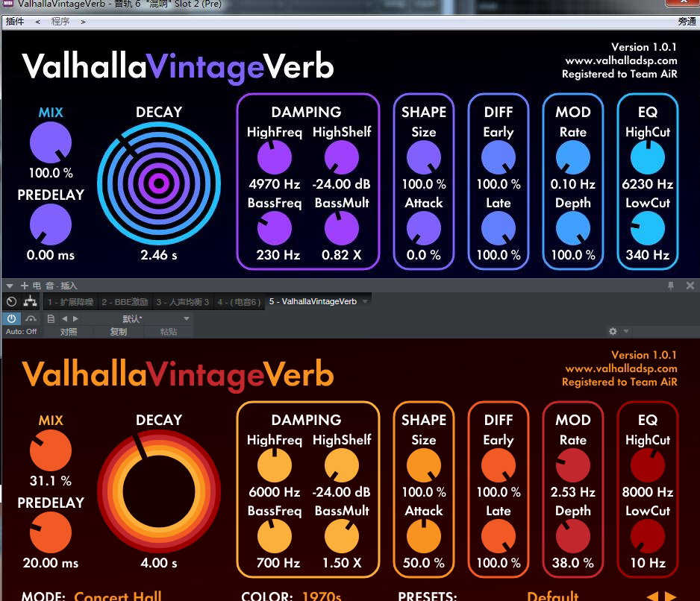The width and height of the screenshot is (700, 601).
Task: Open the 1970s COLOR selector
Action: tap(322, 596)
